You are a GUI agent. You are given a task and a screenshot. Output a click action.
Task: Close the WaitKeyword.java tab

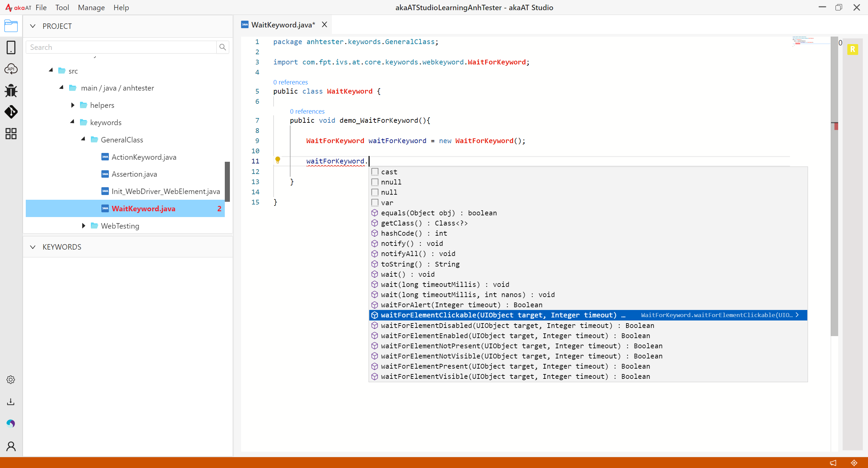[x=324, y=24]
